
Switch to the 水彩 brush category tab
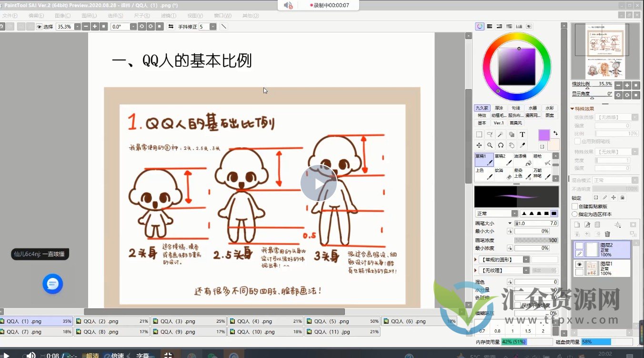(550, 108)
